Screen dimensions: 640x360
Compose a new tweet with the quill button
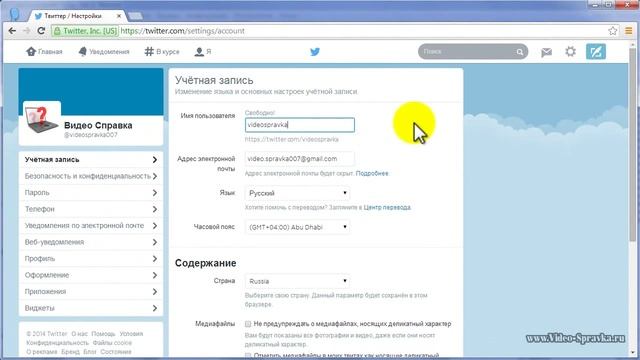point(596,52)
